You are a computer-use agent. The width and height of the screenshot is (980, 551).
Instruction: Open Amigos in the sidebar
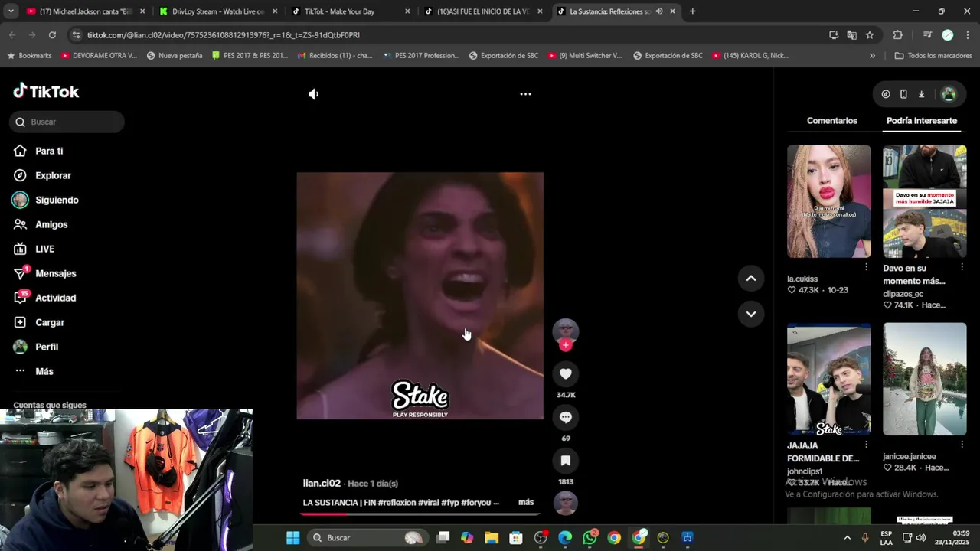click(x=51, y=224)
